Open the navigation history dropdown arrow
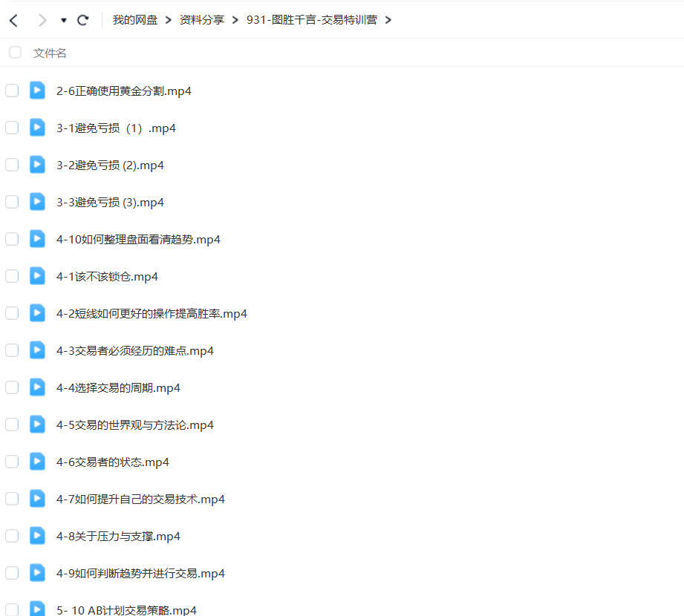The height and width of the screenshot is (616, 684). (x=64, y=20)
